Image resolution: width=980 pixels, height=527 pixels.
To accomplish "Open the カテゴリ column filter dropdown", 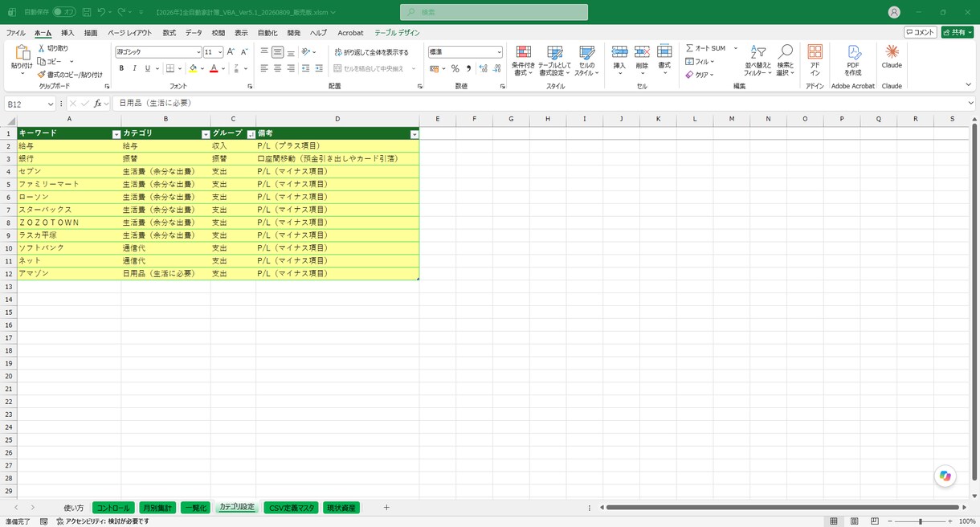I will coord(206,134).
